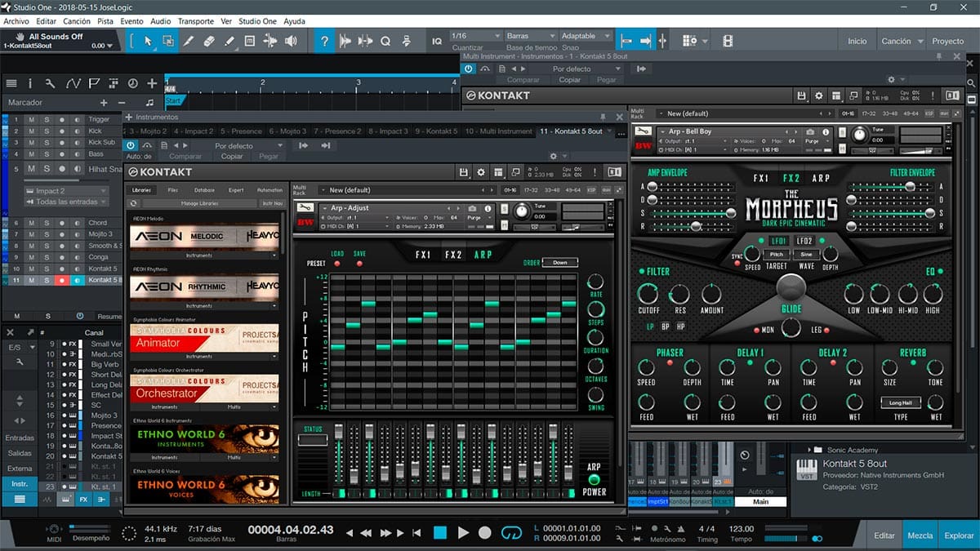Open the Adaptable snap dropdown
Screen dimensions: 980x551
point(585,36)
